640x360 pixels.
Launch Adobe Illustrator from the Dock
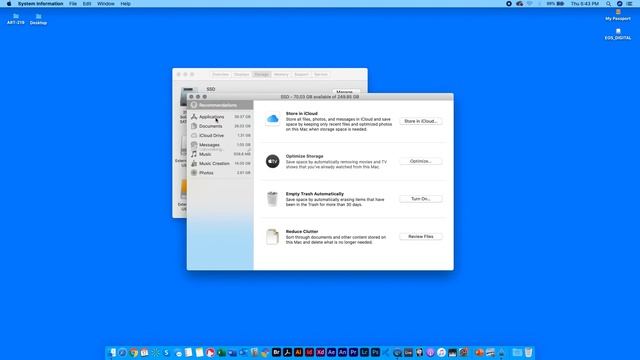click(x=298, y=352)
